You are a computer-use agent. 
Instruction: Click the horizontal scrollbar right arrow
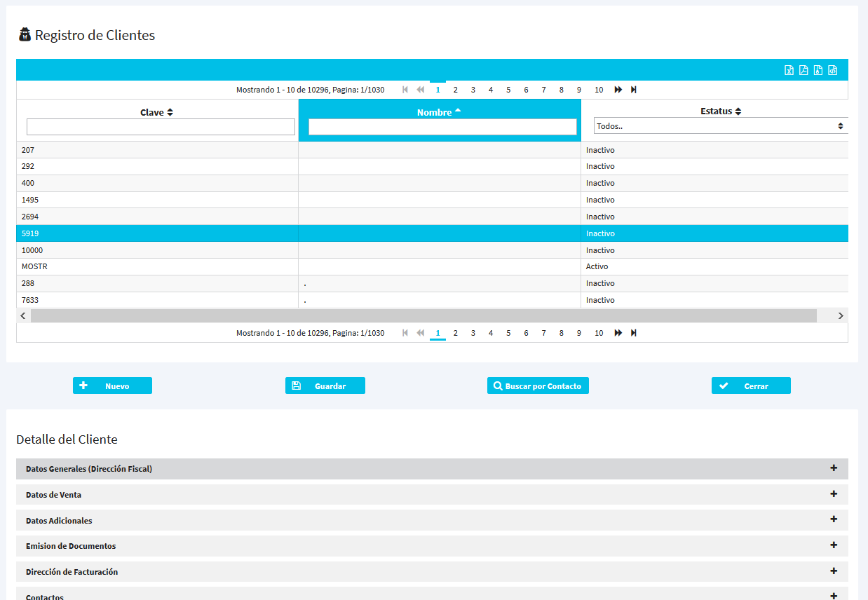coord(841,316)
